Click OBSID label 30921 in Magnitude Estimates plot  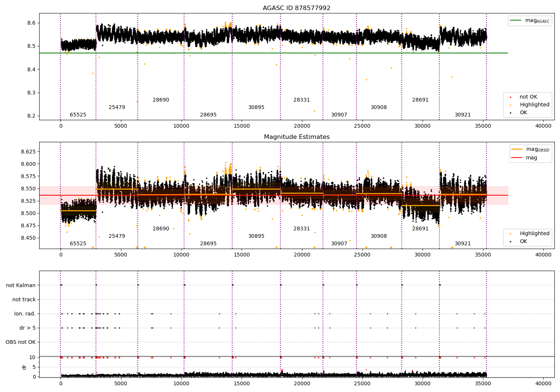coord(463,244)
